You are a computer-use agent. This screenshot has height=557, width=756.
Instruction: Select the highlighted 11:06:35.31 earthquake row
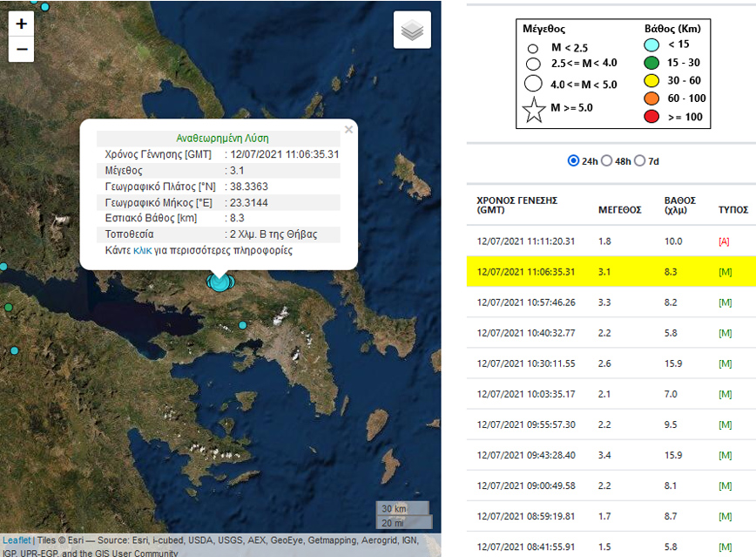pyautogui.click(x=611, y=271)
